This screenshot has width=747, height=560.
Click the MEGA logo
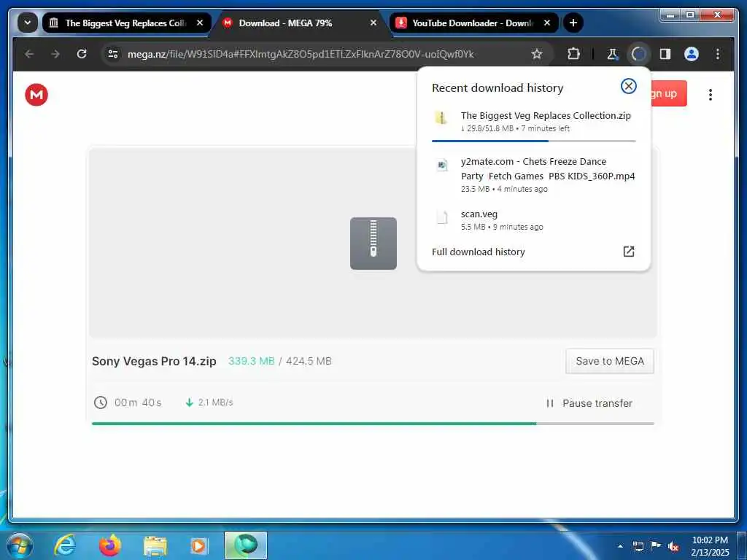click(x=36, y=94)
